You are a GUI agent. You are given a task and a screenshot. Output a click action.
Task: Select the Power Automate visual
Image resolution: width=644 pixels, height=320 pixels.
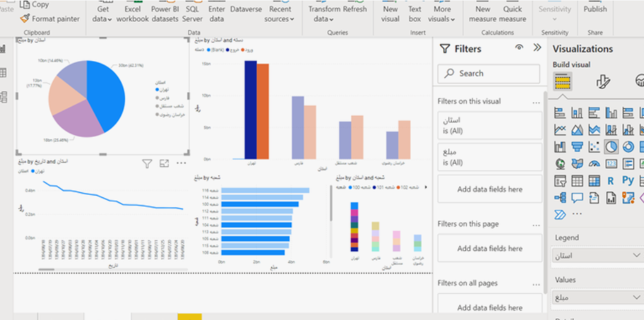click(x=560, y=214)
